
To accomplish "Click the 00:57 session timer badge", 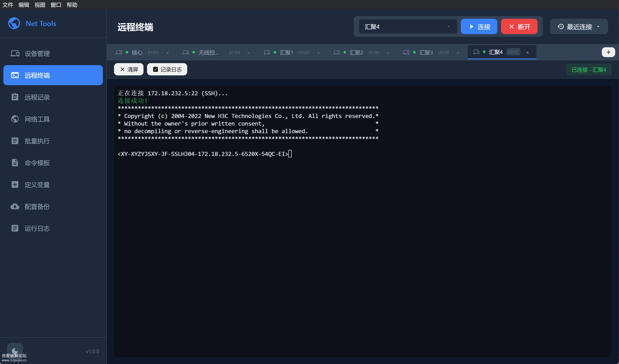I will point(513,52).
